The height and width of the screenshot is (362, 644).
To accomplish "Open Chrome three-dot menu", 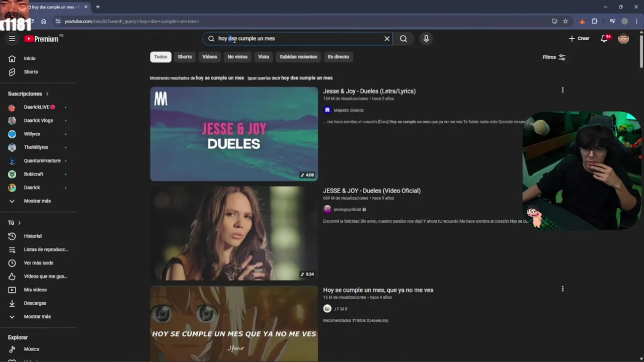I will pos(635,21).
